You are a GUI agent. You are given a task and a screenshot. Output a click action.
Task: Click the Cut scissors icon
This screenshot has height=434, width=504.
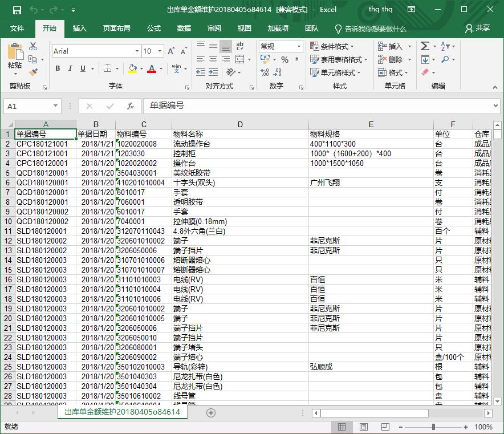click(x=33, y=46)
